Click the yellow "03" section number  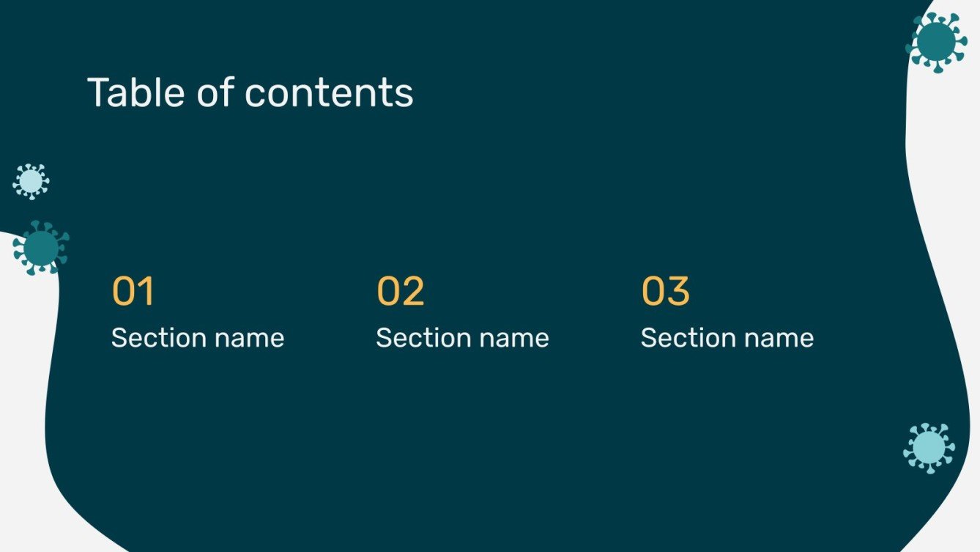coord(665,292)
